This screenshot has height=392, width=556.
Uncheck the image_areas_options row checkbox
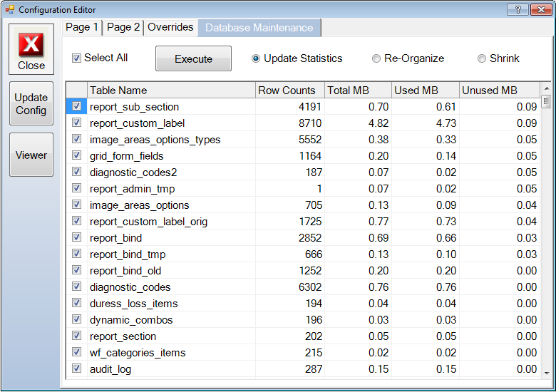point(76,204)
